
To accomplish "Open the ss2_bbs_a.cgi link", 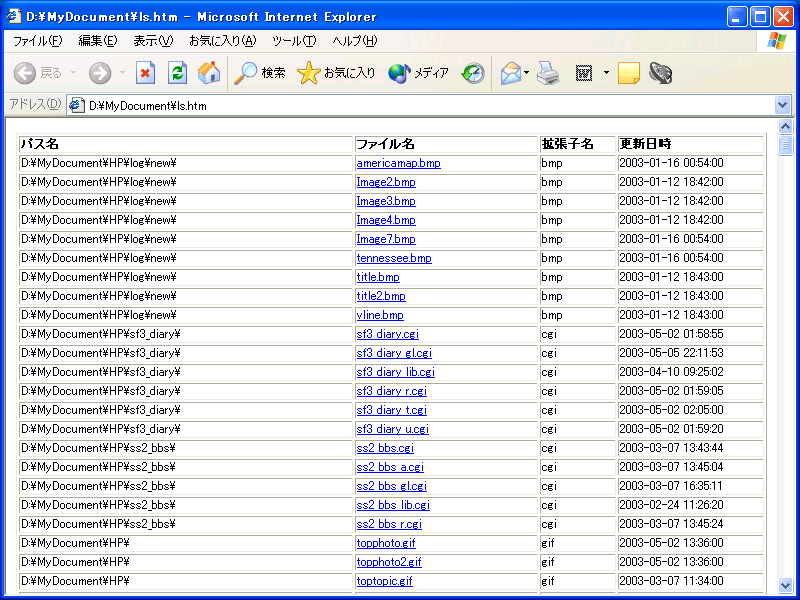I will tap(390, 467).
